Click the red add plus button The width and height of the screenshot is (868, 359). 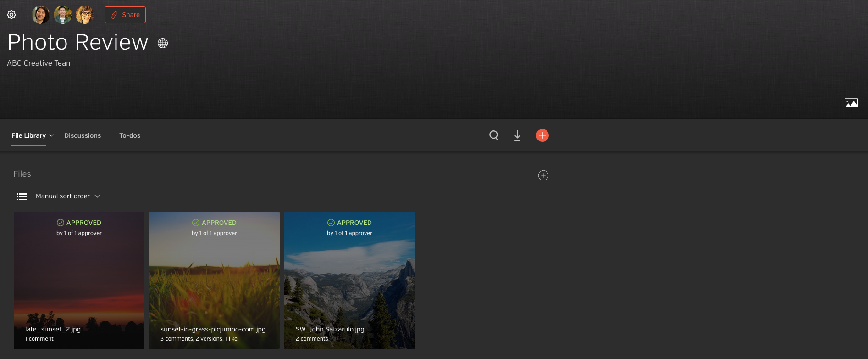(542, 135)
